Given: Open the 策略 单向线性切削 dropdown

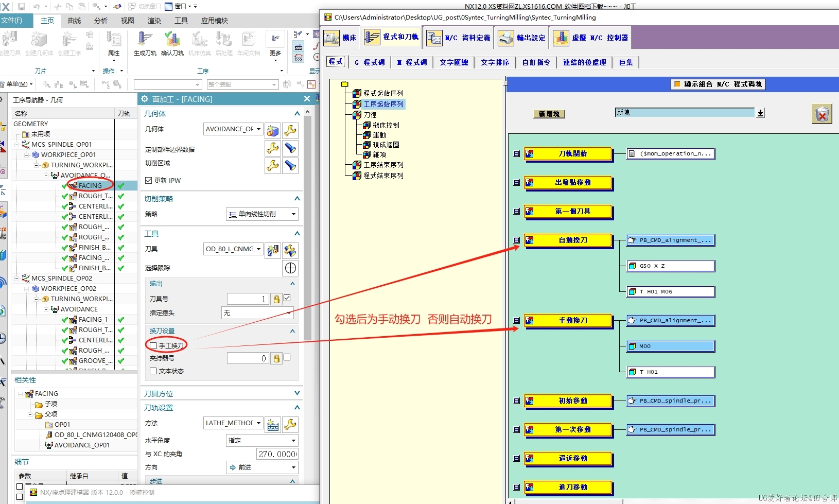Looking at the screenshot, I should coord(262,214).
